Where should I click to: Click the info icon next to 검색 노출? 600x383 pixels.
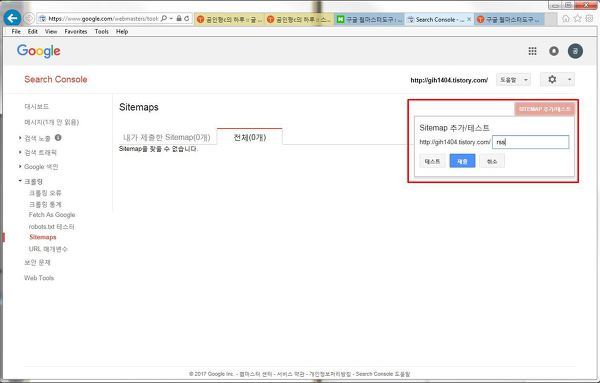58,137
